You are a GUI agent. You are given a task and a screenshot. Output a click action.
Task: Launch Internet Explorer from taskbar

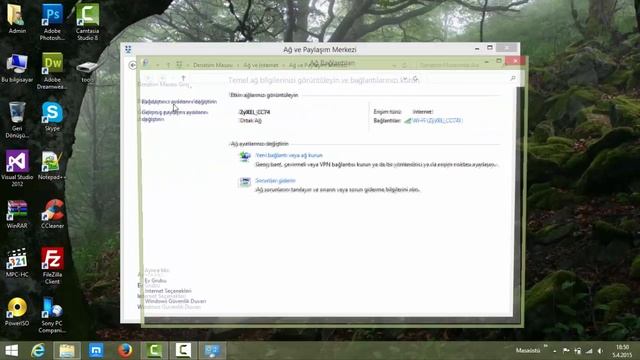38,351
